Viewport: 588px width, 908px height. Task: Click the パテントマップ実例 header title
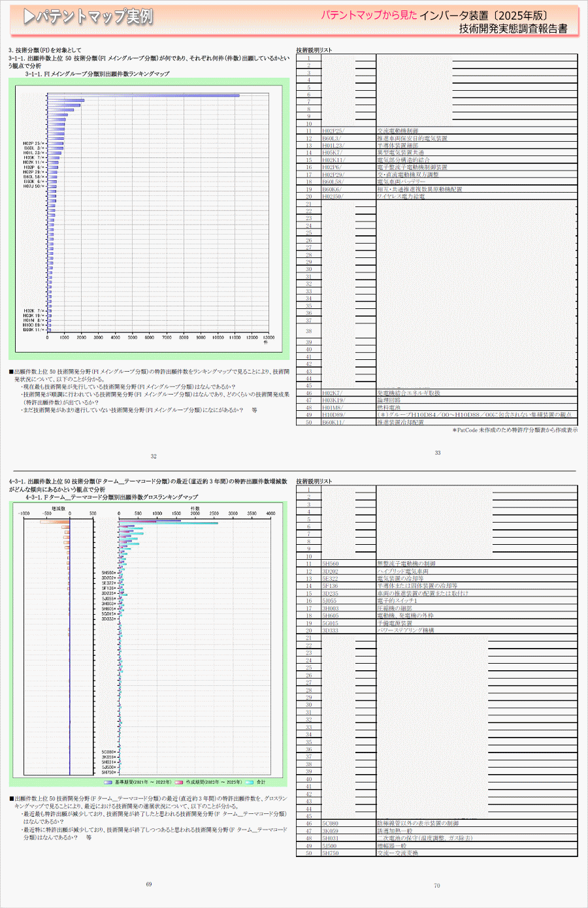pyautogui.click(x=94, y=17)
